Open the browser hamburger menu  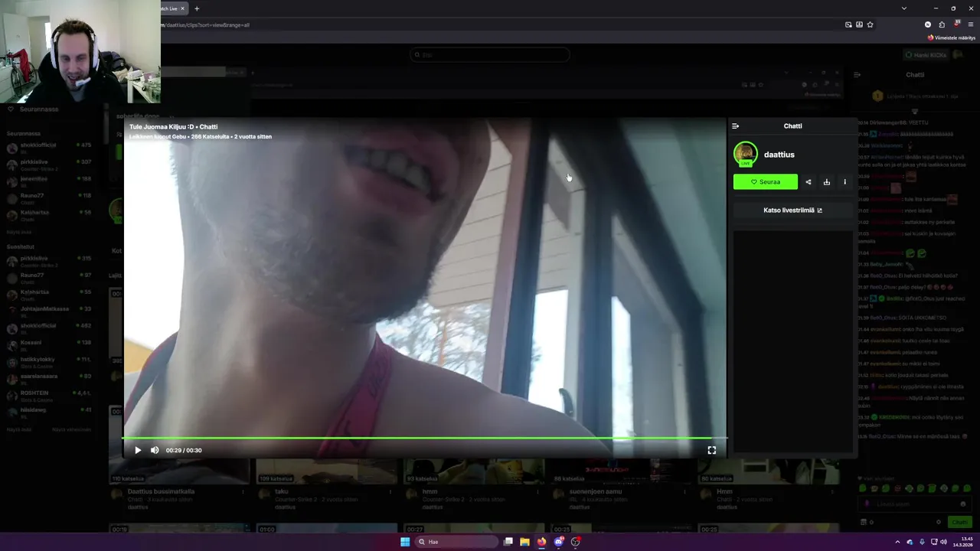coord(970,24)
